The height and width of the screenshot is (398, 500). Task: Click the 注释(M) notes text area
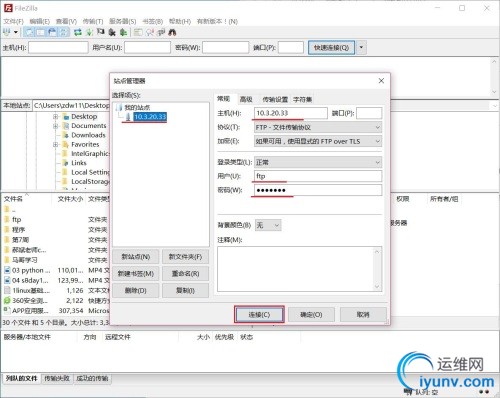point(299,269)
